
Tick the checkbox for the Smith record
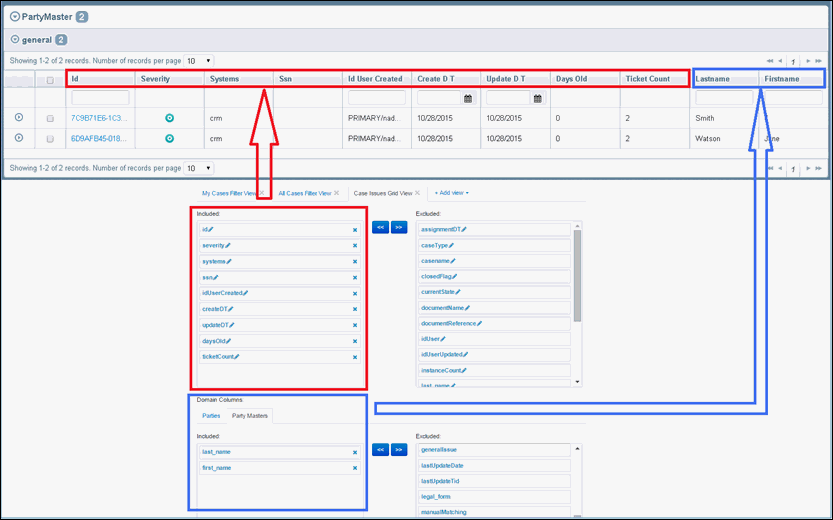pos(50,119)
